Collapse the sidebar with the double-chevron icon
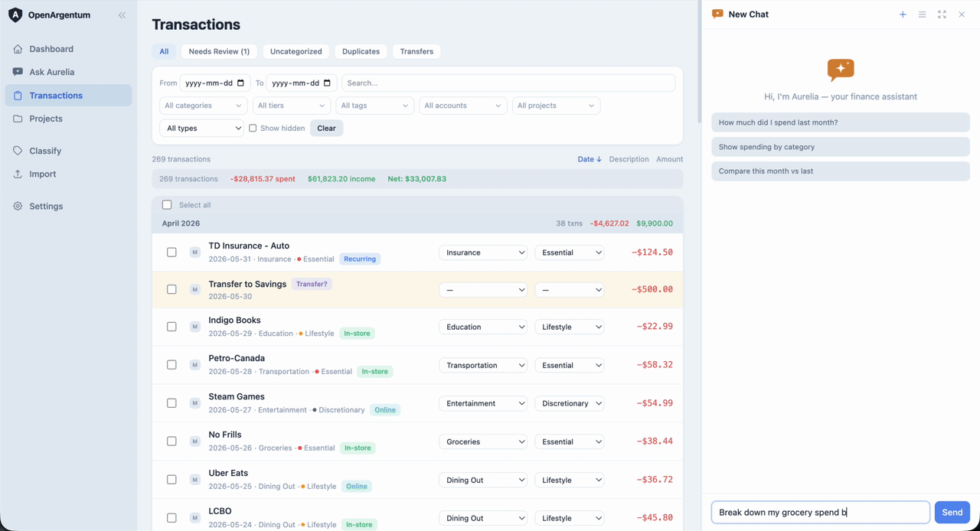 click(122, 15)
